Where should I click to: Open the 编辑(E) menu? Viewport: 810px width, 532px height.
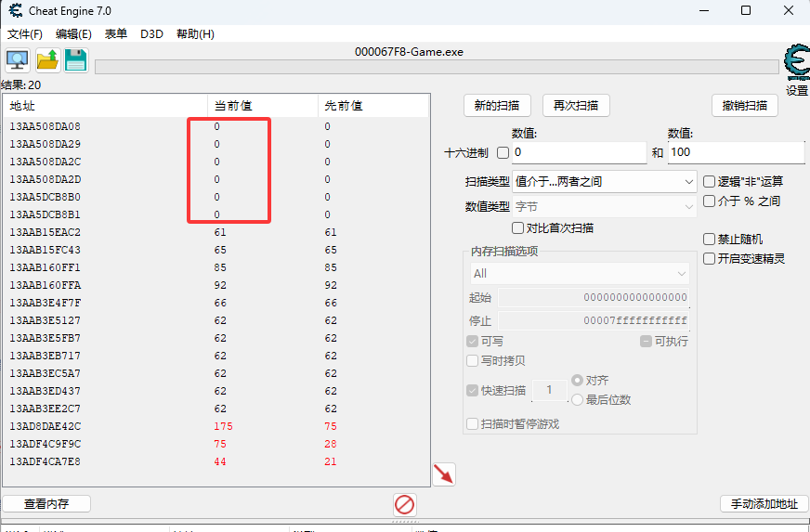coord(73,34)
